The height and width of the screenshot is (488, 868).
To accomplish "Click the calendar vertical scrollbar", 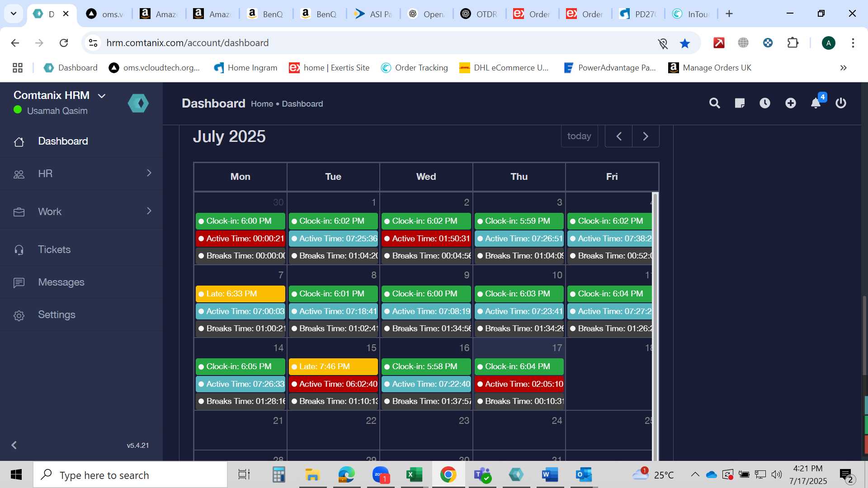I will click(x=655, y=325).
